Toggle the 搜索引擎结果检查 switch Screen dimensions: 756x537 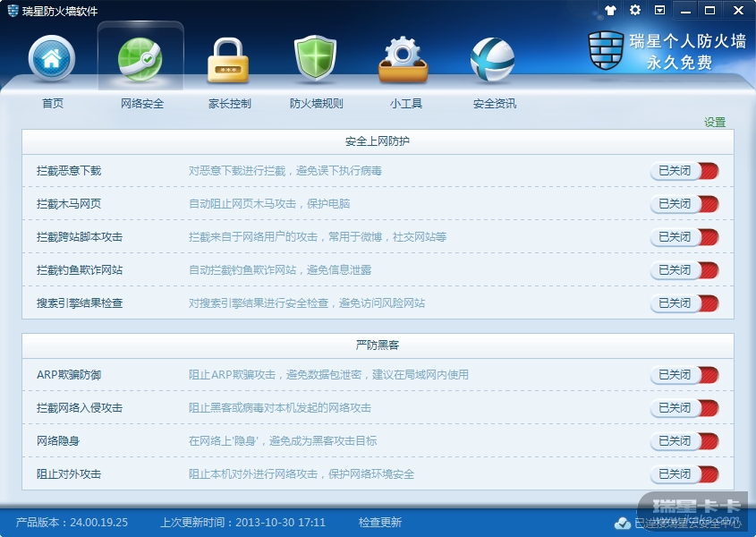pyautogui.click(x=684, y=303)
